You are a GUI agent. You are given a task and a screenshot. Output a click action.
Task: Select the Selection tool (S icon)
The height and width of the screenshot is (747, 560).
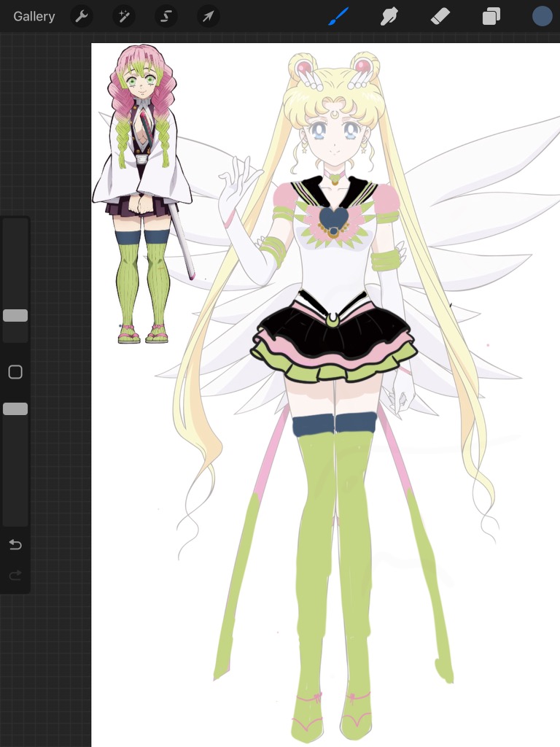point(166,17)
